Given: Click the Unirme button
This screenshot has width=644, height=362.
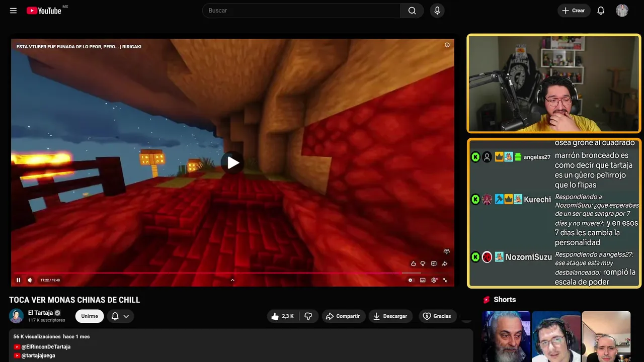Looking at the screenshot, I should tap(90, 316).
